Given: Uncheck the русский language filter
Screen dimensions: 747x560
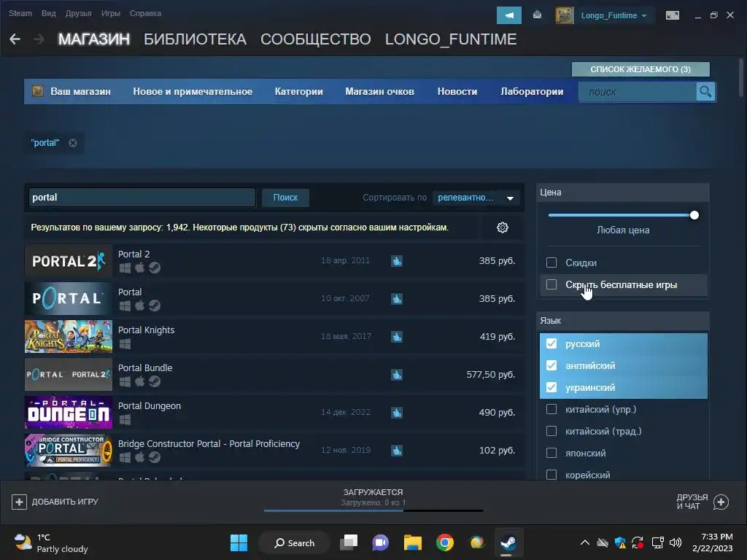Looking at the screenshot, I should tap(551, 343).
